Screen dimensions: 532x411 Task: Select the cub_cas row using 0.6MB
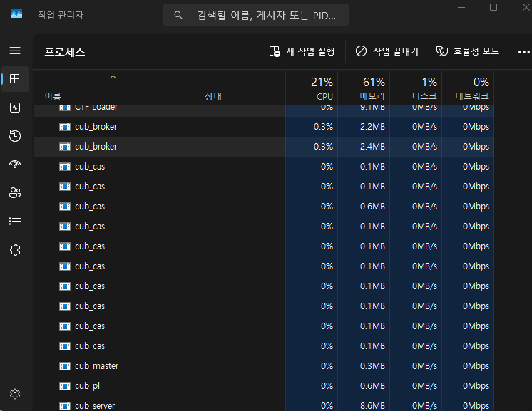pyautogui.click(x=264, y=207)
